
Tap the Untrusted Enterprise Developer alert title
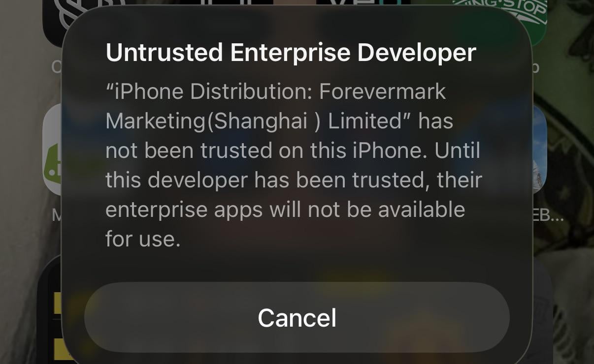tap(291, 53)
